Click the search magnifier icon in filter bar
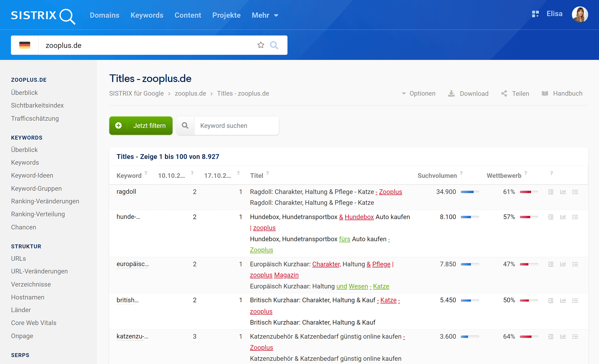599x364 pixels. coord(185,125)
